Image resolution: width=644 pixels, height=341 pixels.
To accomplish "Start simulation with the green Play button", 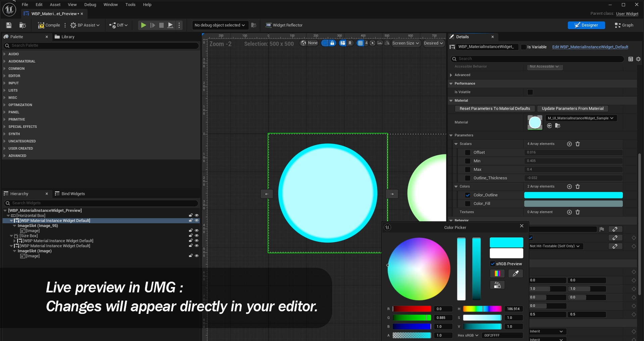I will 143,25.
